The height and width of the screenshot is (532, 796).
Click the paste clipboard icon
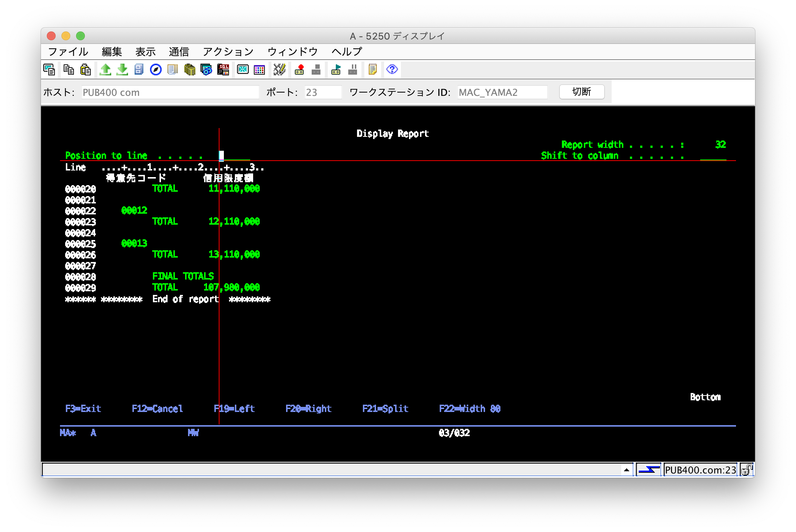(x=86, y=70)
